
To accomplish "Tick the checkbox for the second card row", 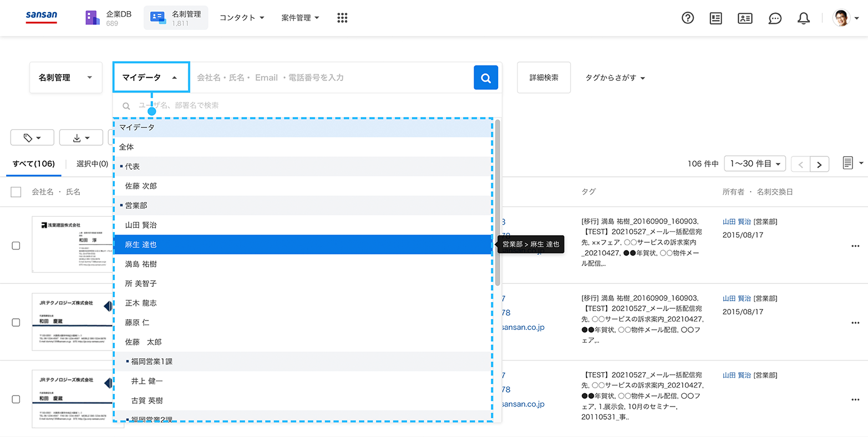I will coord(16,322).
